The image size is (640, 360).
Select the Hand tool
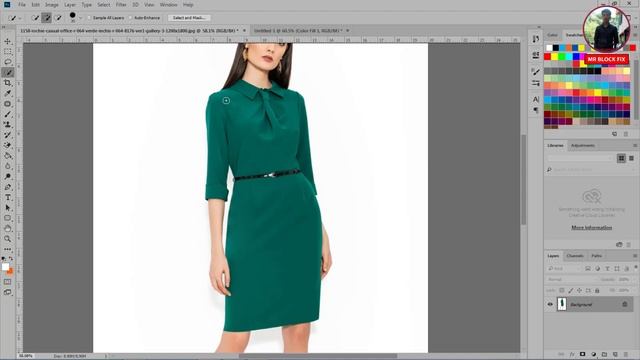point(8,229)
